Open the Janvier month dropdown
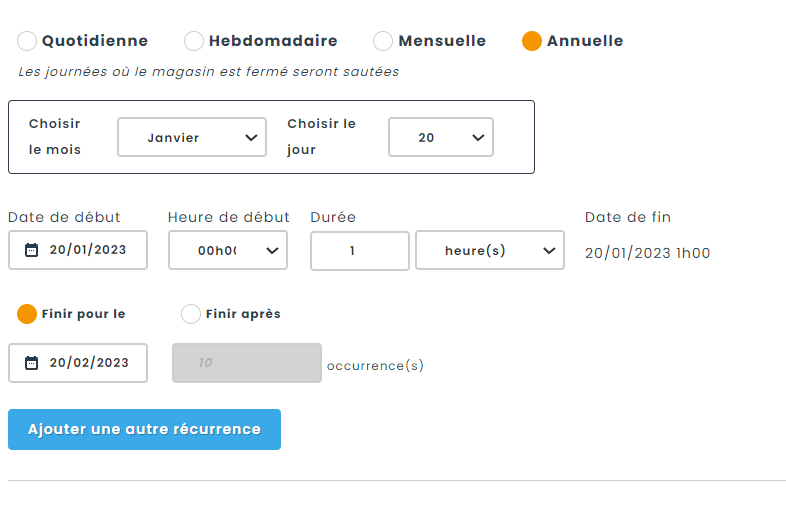786x508 pixels. click(x=191, y=138)
